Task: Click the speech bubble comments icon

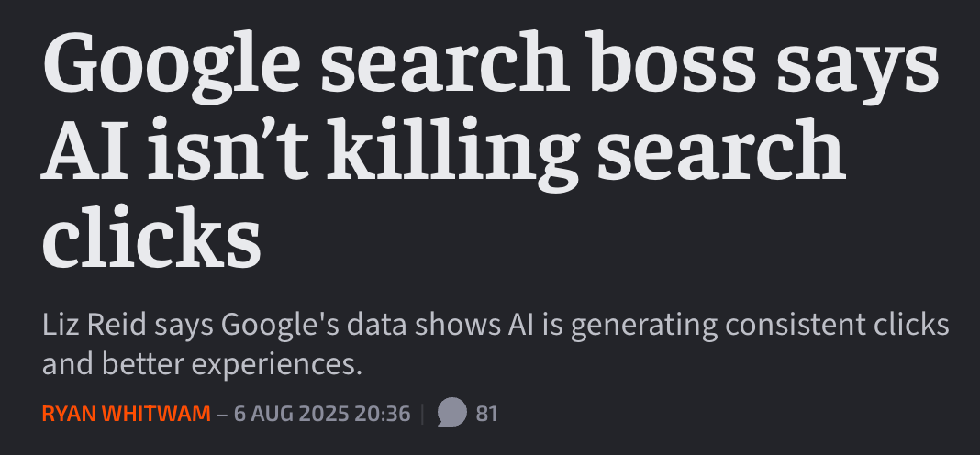Action: [x=451, y=413]
